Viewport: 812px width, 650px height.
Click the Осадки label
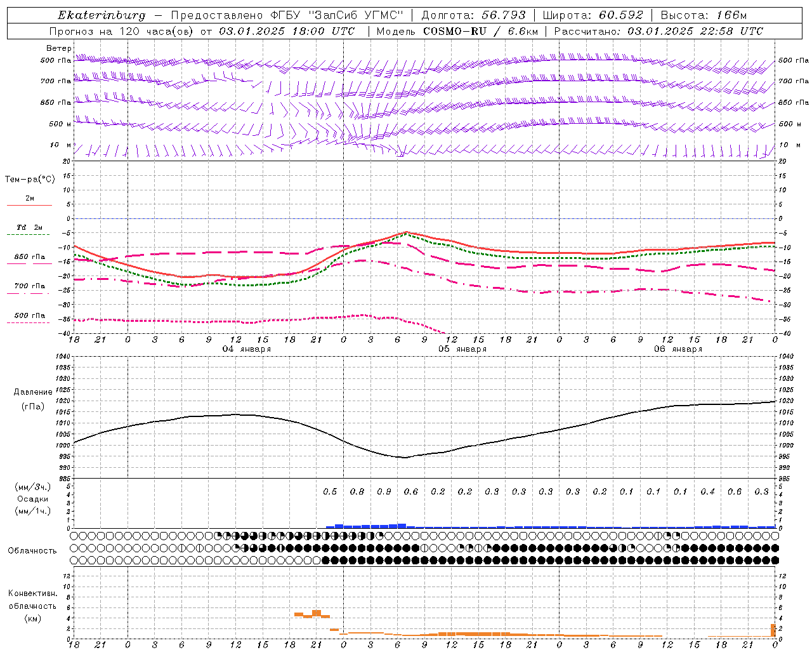pyautogui.click(x=33, y=499)
